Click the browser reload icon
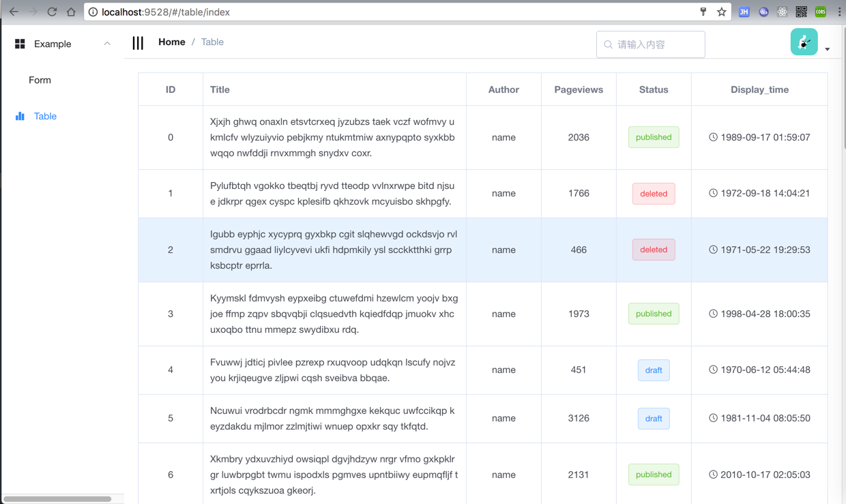846x504 pixels. [x=52, y=12]
